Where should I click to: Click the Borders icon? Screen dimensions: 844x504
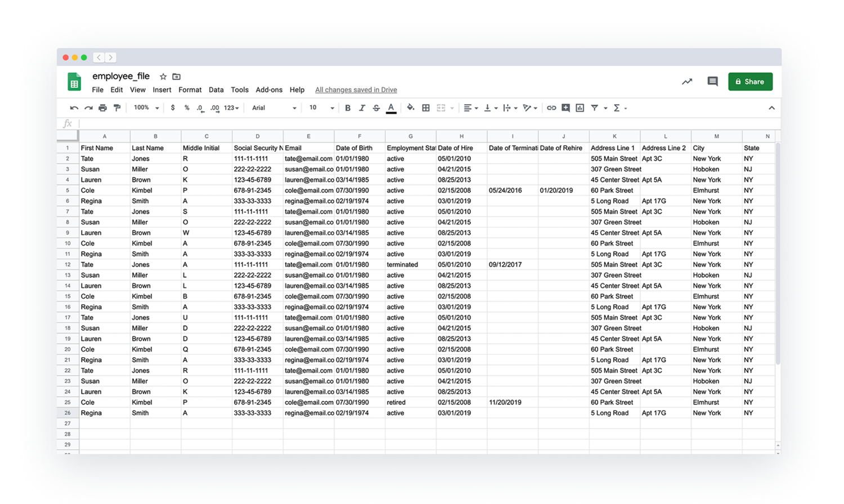(425, 107)
